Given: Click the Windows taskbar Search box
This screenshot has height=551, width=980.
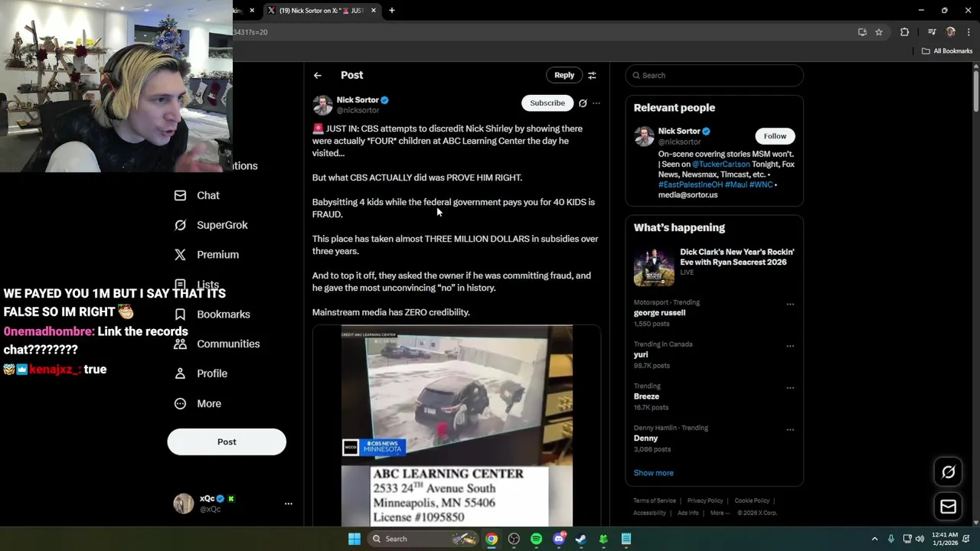Looking at the screenshot, I should click(423, 539).
